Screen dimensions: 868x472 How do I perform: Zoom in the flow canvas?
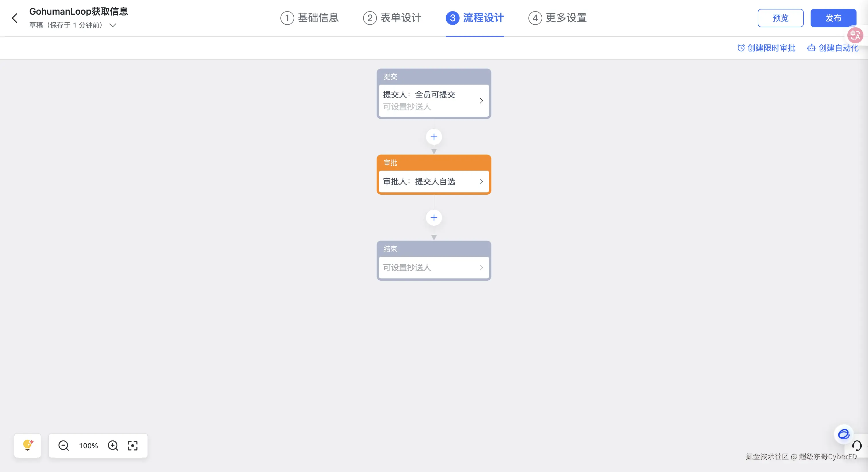pyautogui.click(x=113, y=445)
